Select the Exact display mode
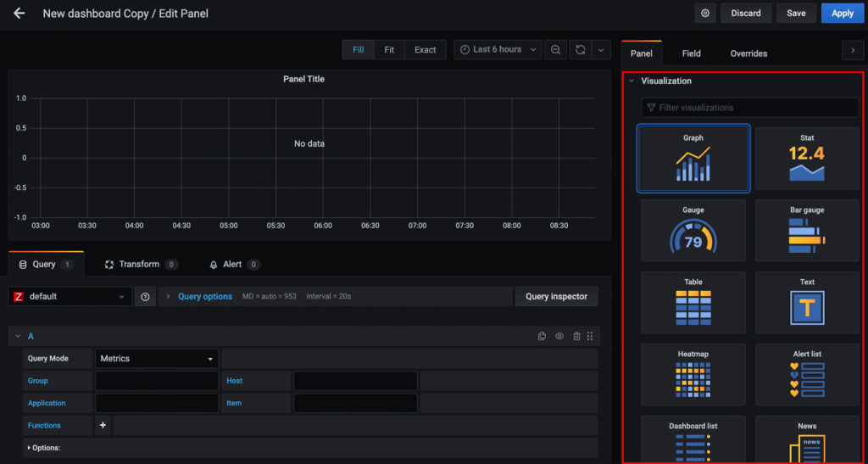868x464 pixels. [x=425, y=50]
